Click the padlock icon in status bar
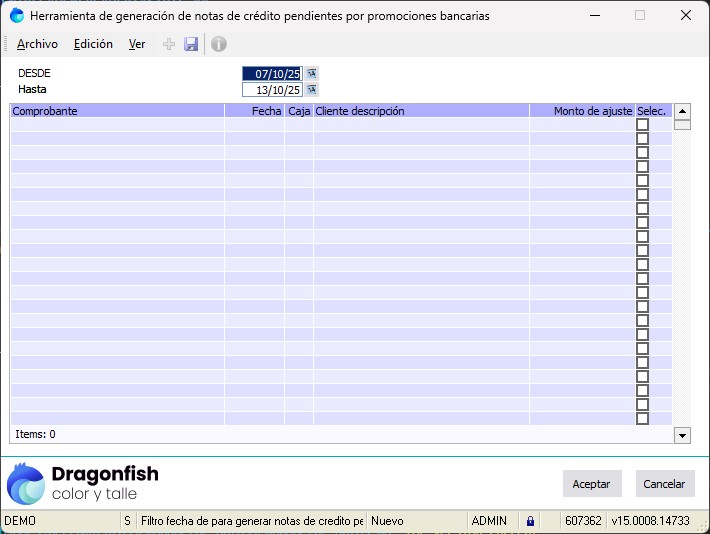710x534 pixels. click(530, 521)
